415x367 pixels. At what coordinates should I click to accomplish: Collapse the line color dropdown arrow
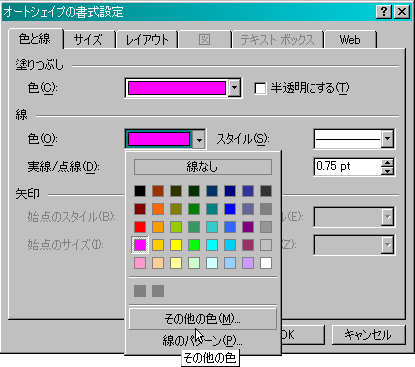[x=199, y=140]
